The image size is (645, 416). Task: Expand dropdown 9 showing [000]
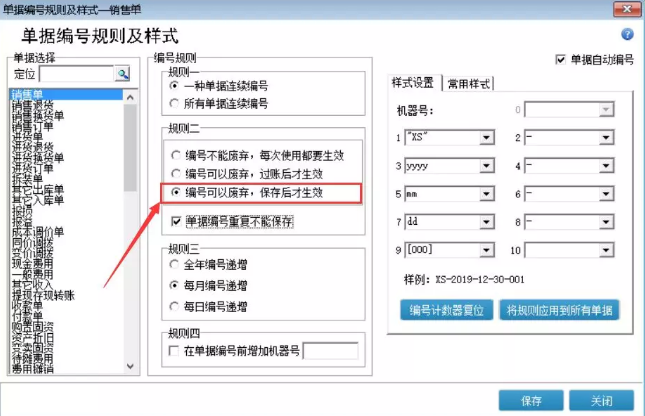point(486,250)
